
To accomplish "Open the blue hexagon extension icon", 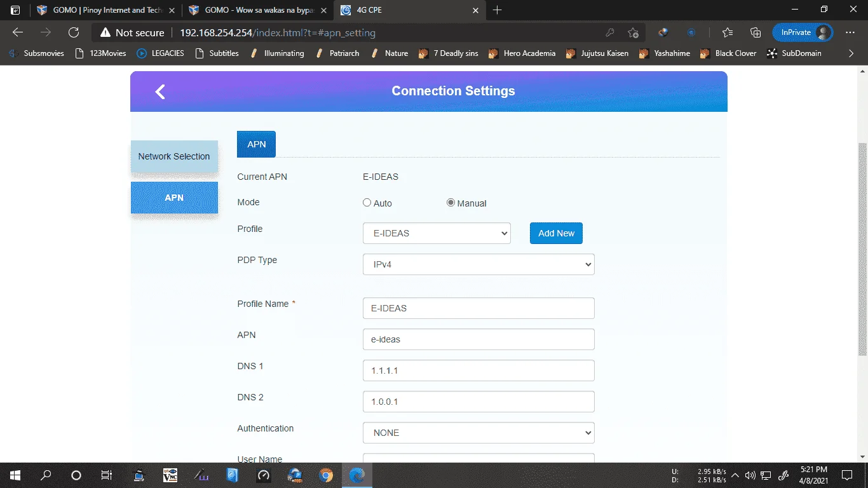I will coord(692,32).
